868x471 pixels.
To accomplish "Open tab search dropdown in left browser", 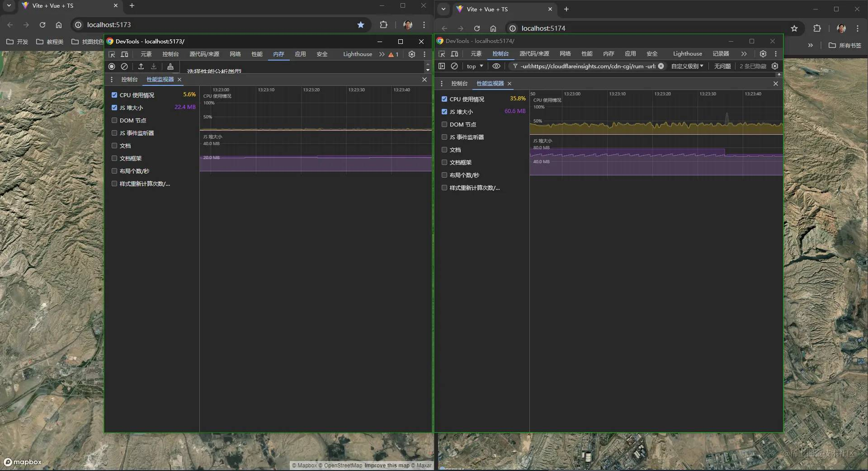I will [9, 5].
